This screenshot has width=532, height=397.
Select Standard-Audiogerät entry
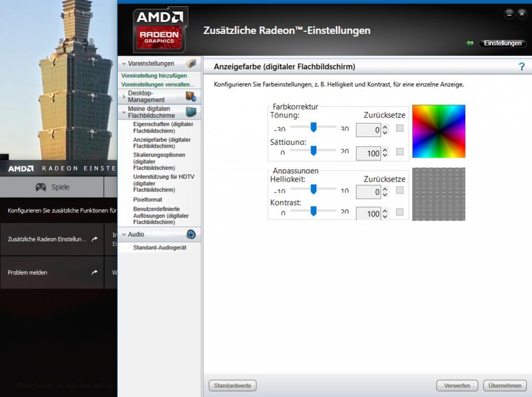tap(159, 248)
